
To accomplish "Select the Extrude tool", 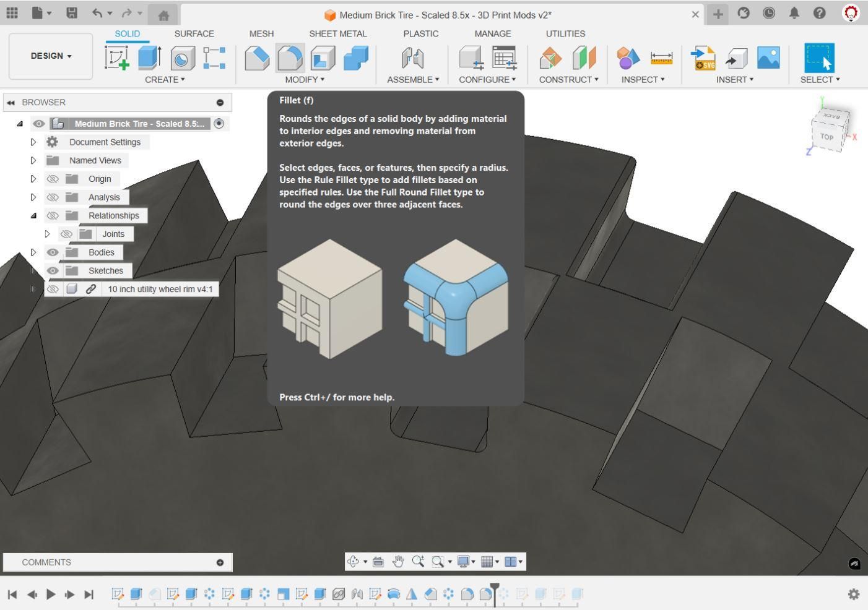I will point(149,58).
